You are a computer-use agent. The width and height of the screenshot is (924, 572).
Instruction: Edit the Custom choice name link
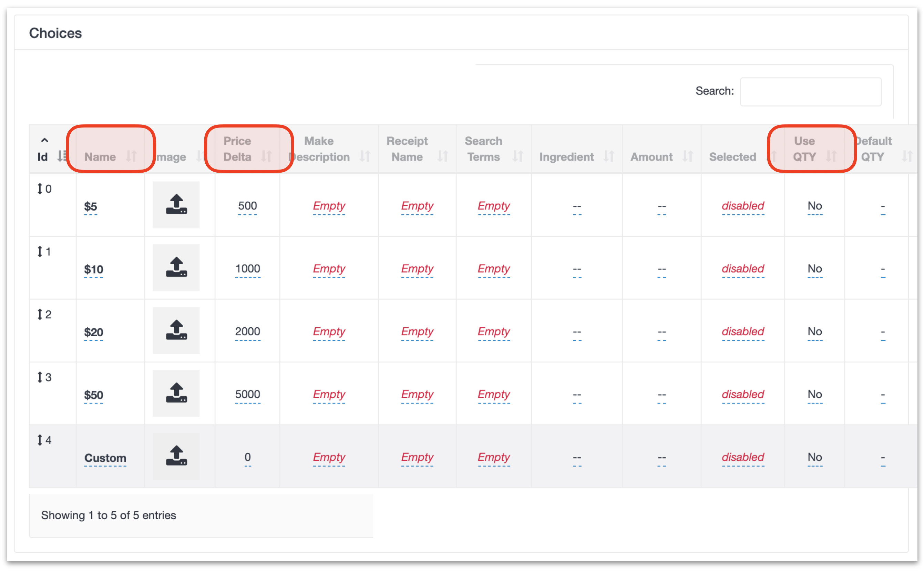coord(105,458)
